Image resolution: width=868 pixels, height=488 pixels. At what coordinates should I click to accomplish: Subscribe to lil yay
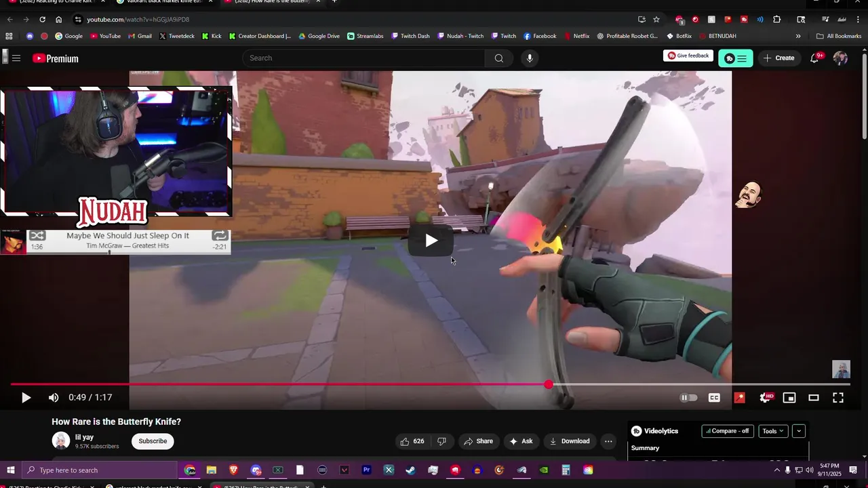click(x=153, y=441)
